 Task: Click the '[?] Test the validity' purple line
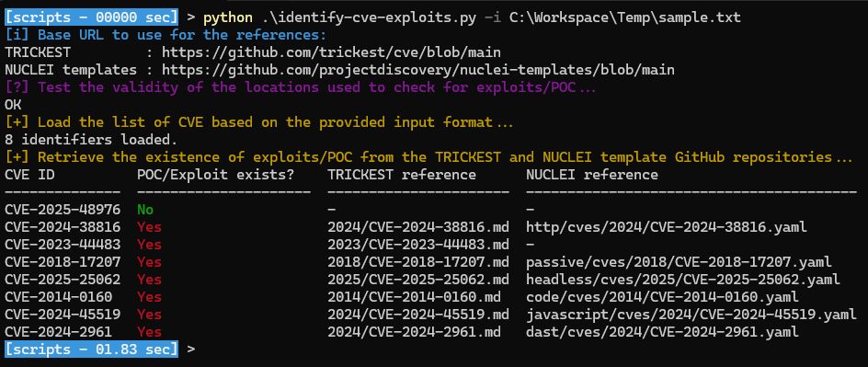(301, 87)
